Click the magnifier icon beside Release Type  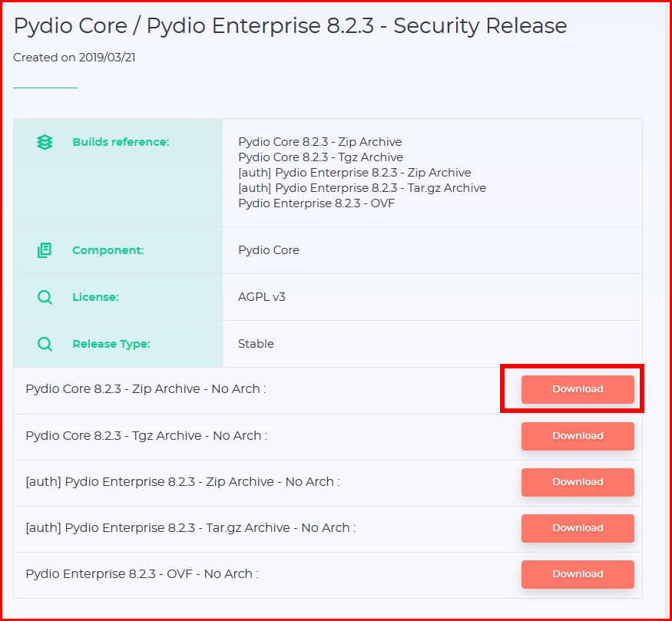coord(45,344)
